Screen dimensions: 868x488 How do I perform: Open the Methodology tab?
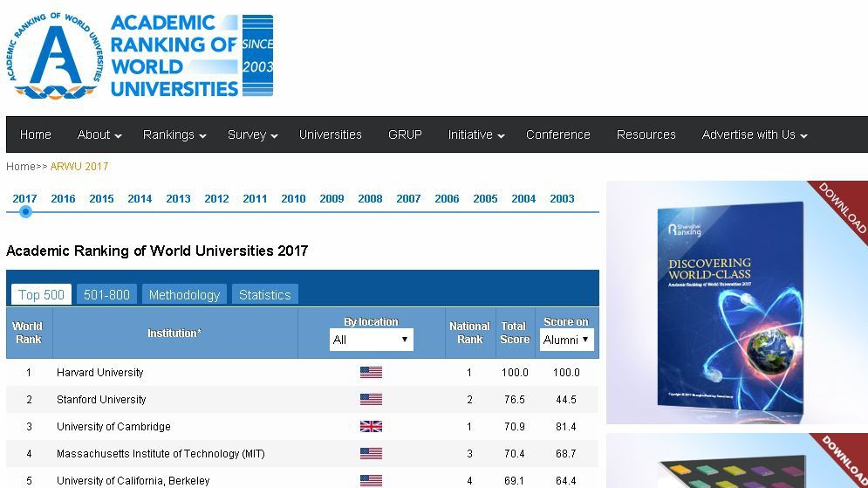point(184,295)
